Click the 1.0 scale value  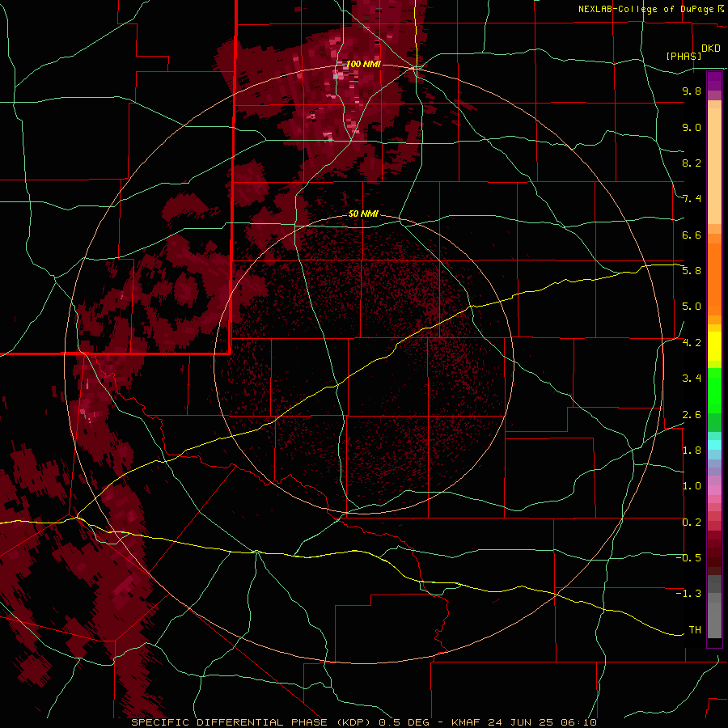692,486
